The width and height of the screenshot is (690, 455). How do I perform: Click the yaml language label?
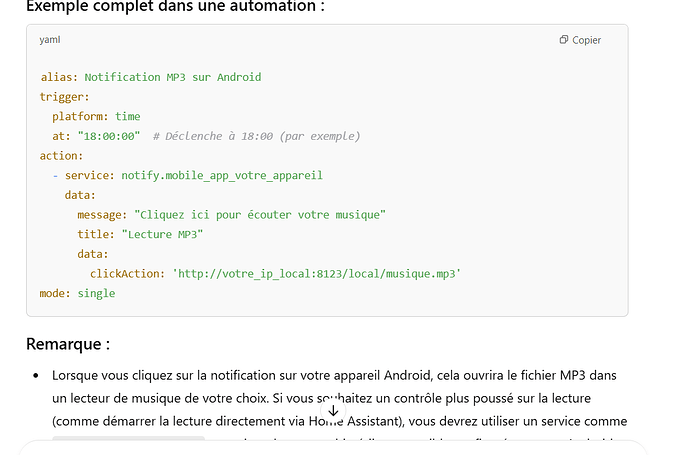(50, 40)
